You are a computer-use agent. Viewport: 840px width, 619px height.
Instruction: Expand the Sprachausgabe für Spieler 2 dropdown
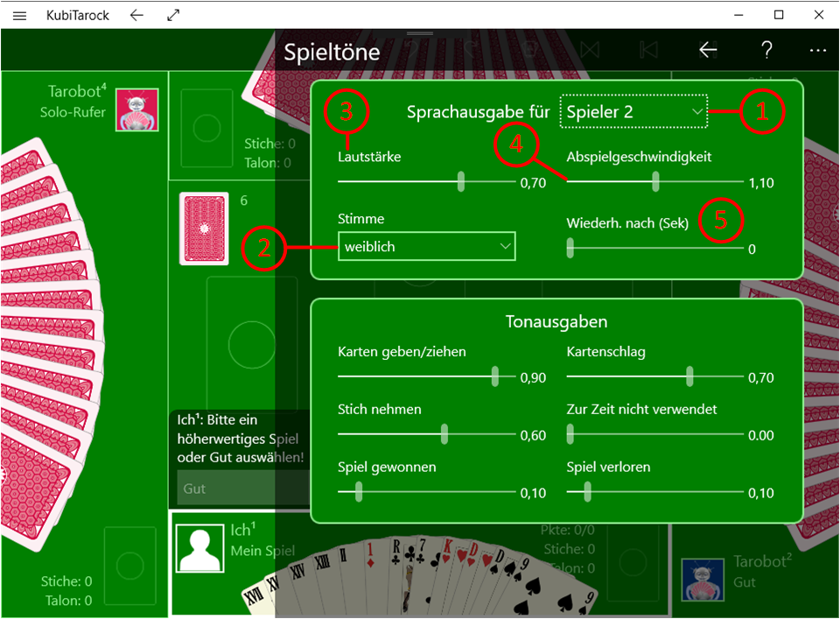coord(633,112)
